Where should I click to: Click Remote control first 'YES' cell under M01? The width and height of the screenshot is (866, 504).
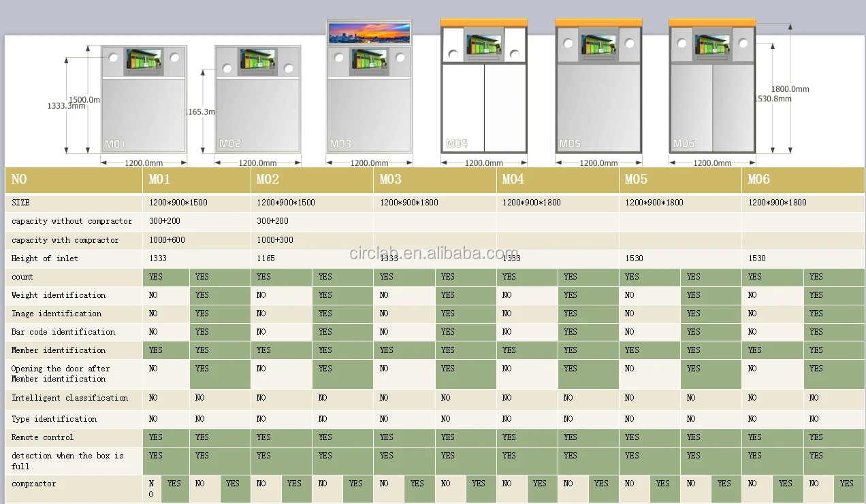[166, 438]
